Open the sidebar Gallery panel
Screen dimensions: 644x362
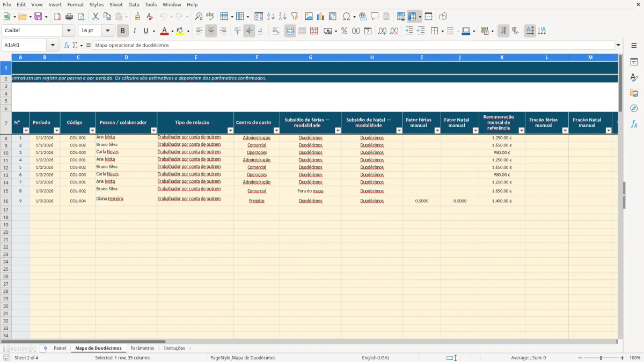click(634, 93)
